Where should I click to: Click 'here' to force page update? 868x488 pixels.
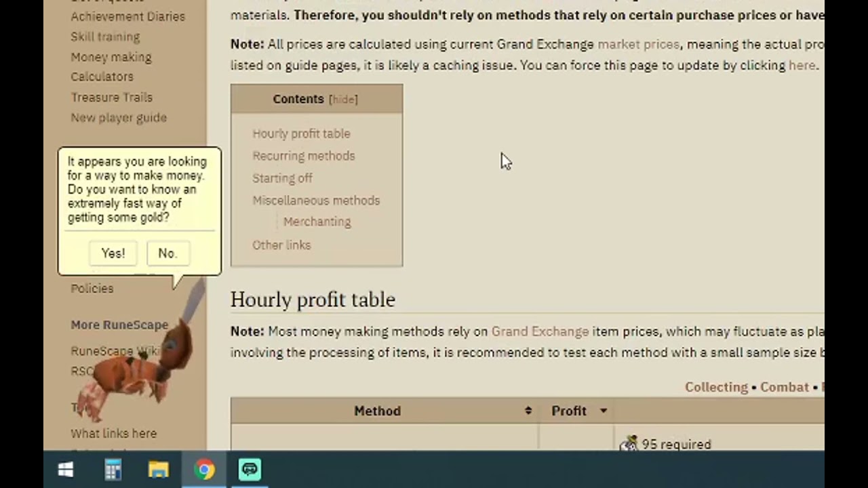click(802, 65)
